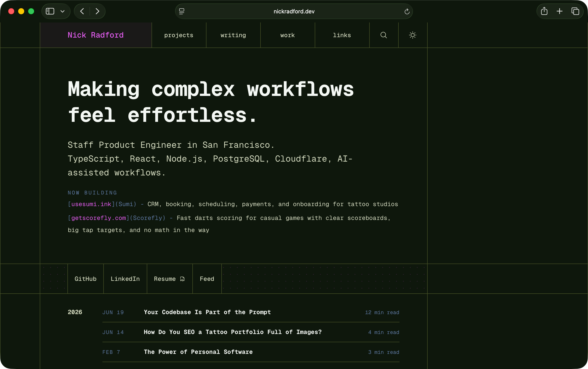Click the 3 min read label
588x369 pixels.
point(384,352)
